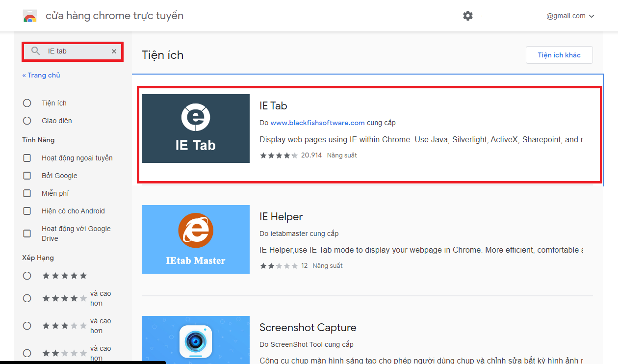The height and width of the screenshot is (364, 618).
Task: Check Hoạt động ngoại tuyến checkbox
Action: click(x=27, y=158)
